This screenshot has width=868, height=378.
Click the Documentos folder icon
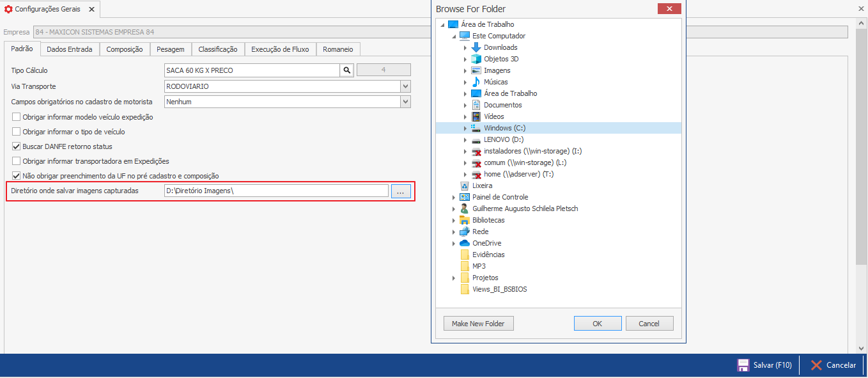click(476, 105)
